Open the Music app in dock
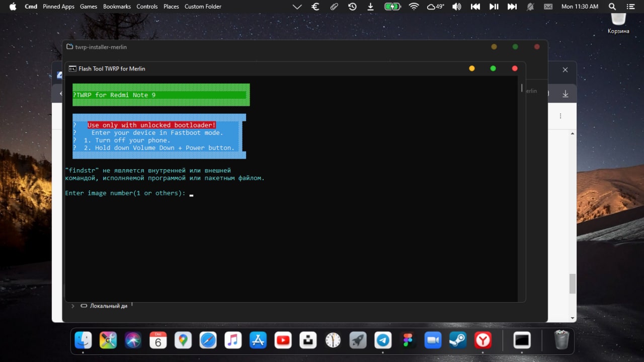Screen dimensions: 644x362 pos(233,340)
